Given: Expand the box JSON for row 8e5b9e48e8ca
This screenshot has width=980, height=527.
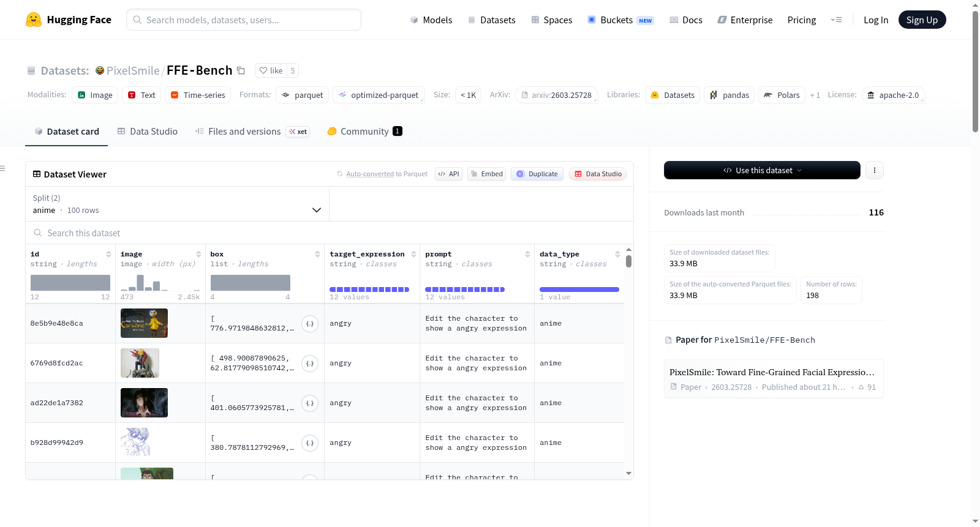Looking at the screenshot, I should point(310,323).
